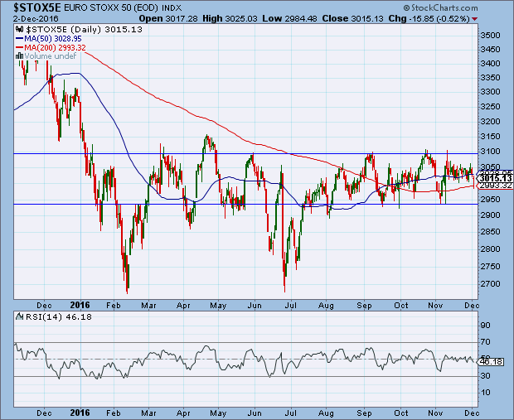
Task: Click the blue MA(50) legend line marker
Action: click(x=18, y=39)
